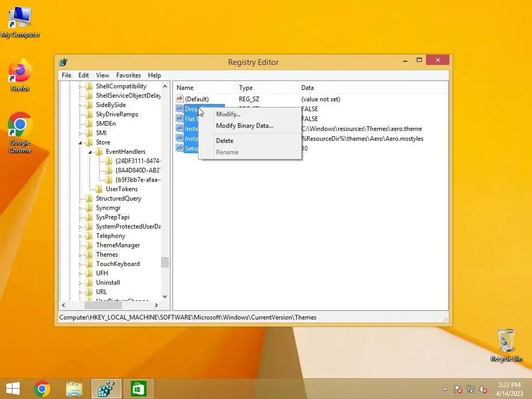Click the network tray icon

point(471,389)
